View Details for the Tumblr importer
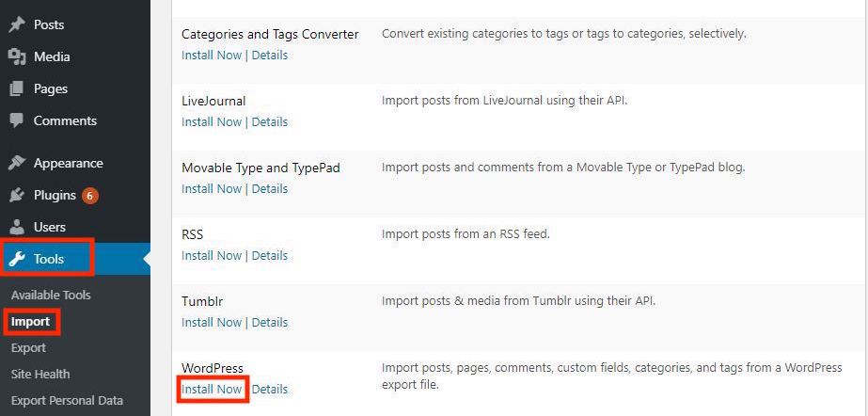The width and height of the screenshot is (868, 416). [270, 322]
